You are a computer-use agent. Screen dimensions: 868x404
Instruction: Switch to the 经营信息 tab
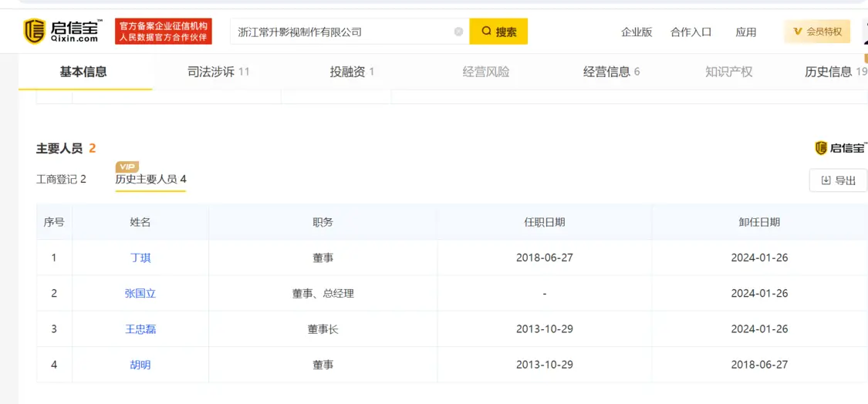click(611, 72)
